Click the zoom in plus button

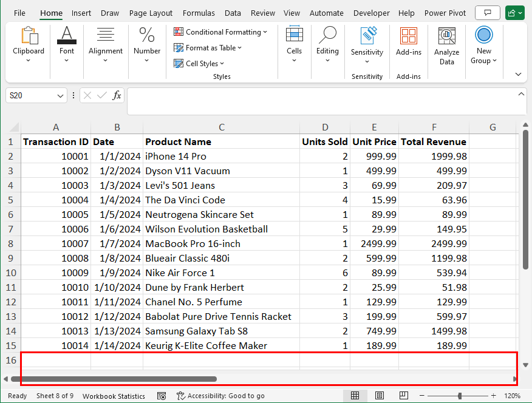coord(493,396)
